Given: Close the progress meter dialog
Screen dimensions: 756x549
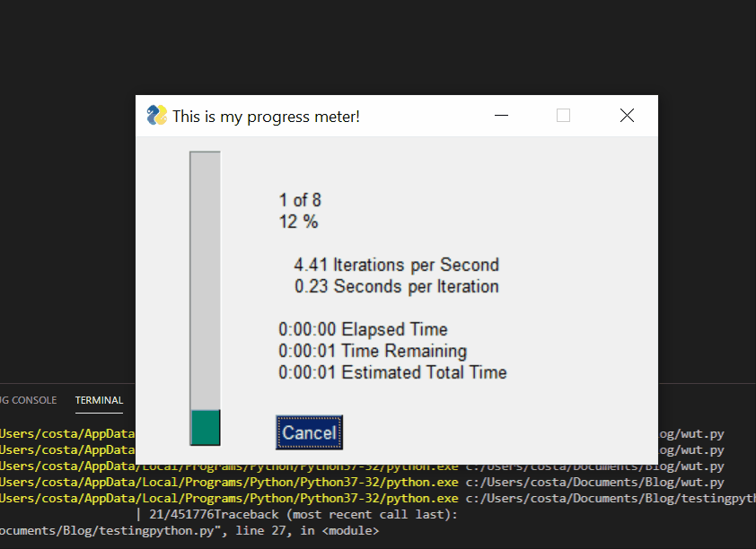Looking at the screenshot, I should click(627, 116).
